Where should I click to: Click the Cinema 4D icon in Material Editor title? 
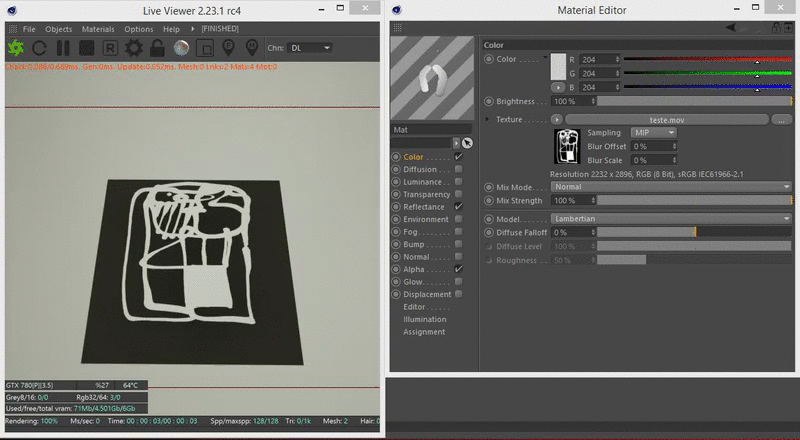click(396, 10)
